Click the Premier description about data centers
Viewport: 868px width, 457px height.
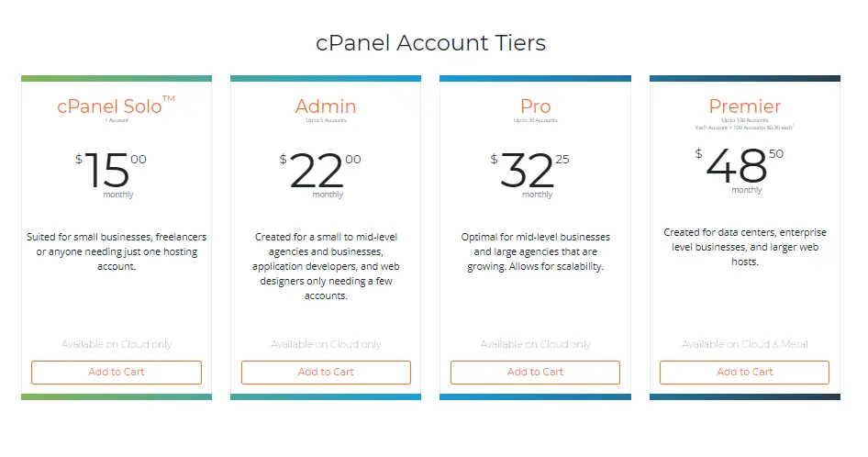coord(744,247)
